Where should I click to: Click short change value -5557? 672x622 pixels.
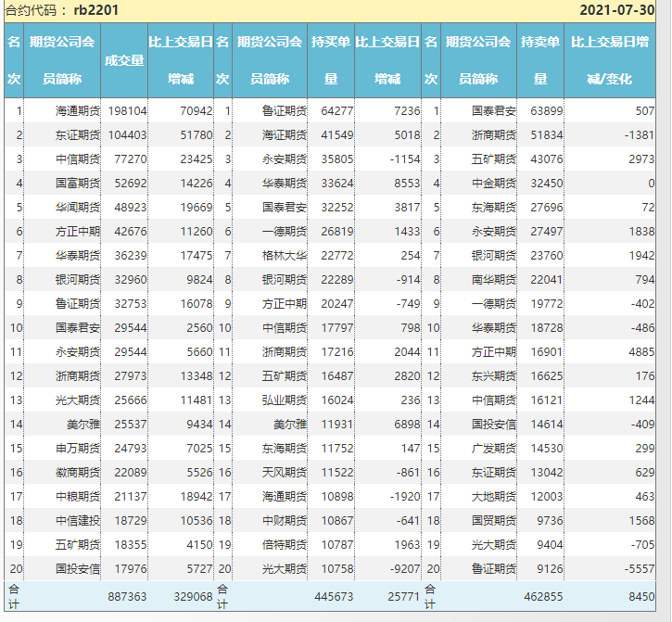click(640, 569)
